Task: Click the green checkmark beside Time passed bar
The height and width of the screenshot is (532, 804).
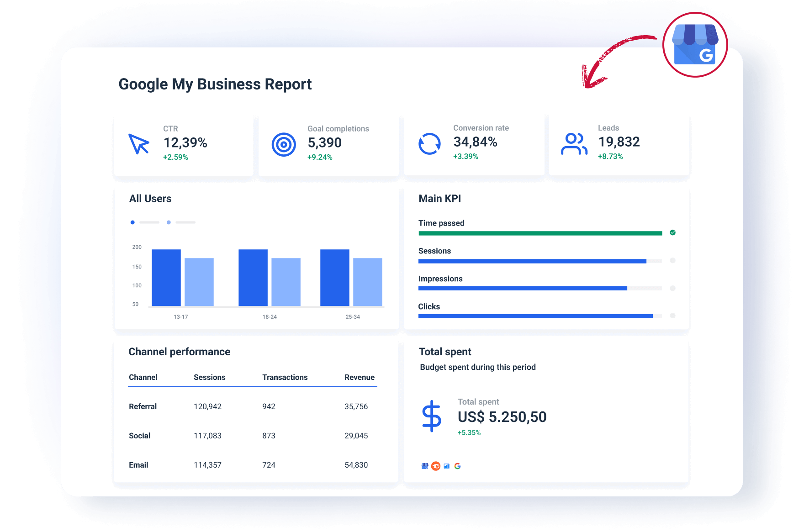Action: (672, 233)
